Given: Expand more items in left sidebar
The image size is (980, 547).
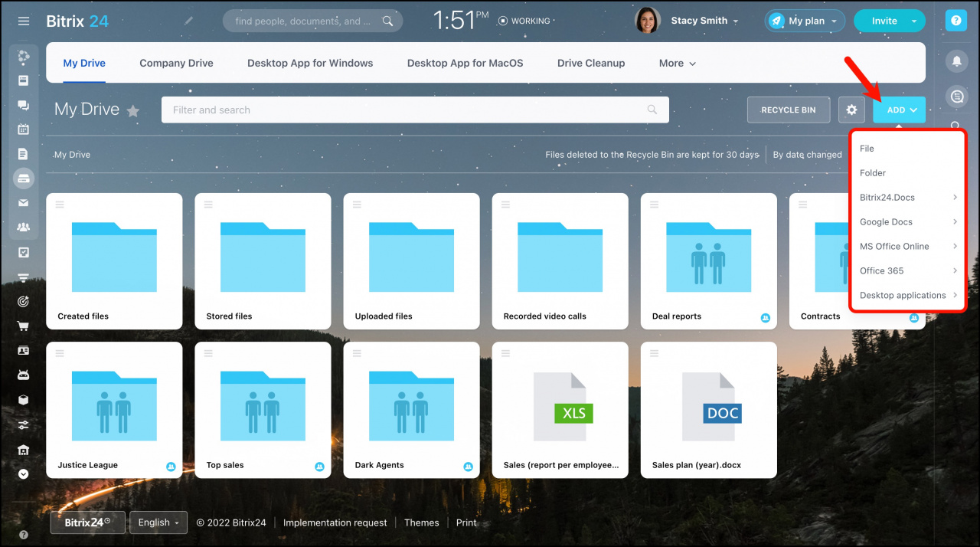Looking at the screenshot, I should point(24,474).
